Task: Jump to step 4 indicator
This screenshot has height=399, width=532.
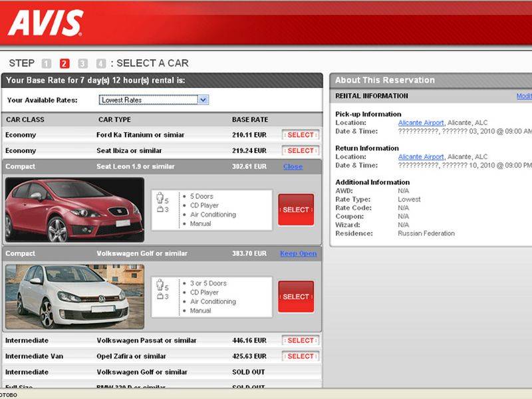Action: [101, 63]
